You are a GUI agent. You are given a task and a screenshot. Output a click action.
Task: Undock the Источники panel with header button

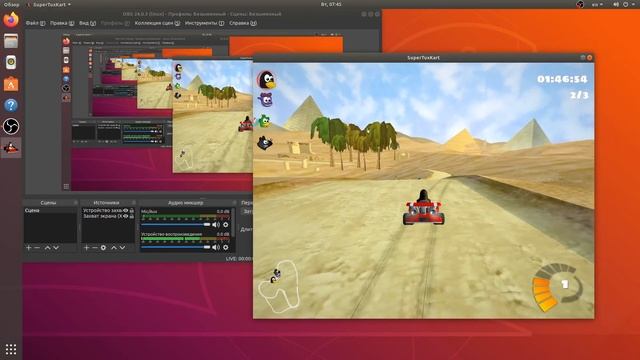click(133, 202)
